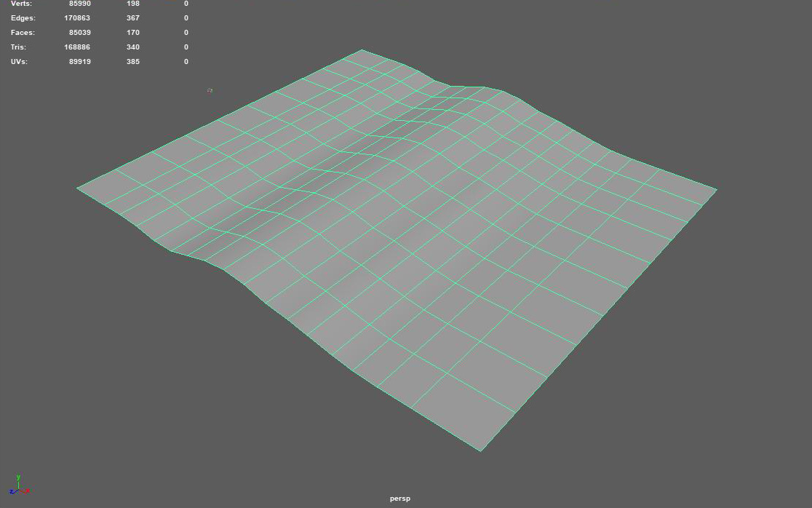
Task: Click the total UV count 89919
Action: tap(79, 61)
